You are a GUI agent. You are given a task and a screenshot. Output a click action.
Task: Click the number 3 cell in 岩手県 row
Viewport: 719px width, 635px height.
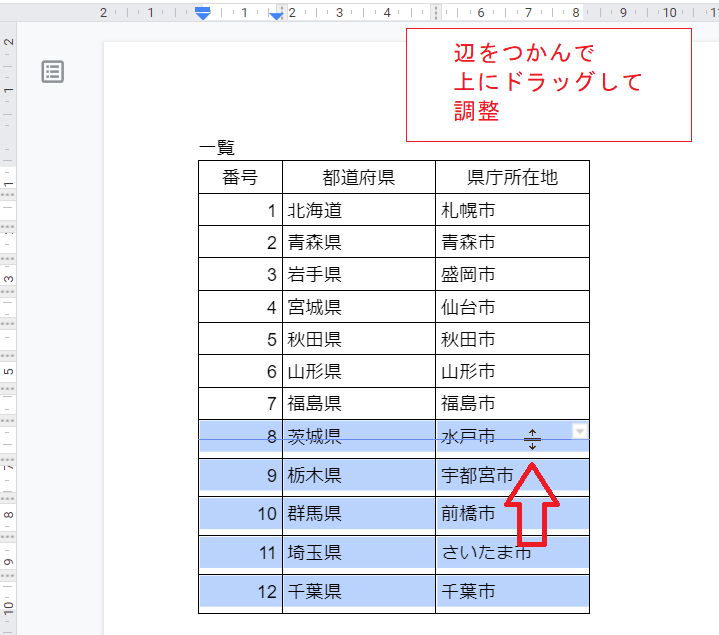pyautogui.click(x=240, y=274)
